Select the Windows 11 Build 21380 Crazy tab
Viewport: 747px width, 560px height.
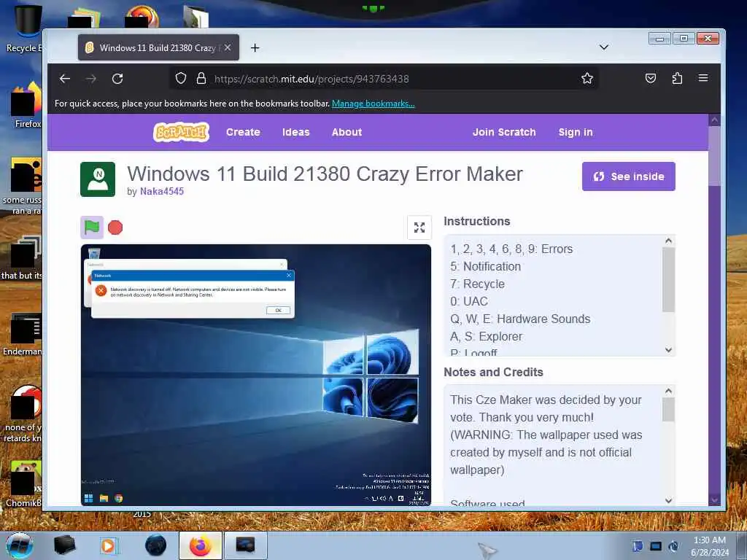pos(158,47)
